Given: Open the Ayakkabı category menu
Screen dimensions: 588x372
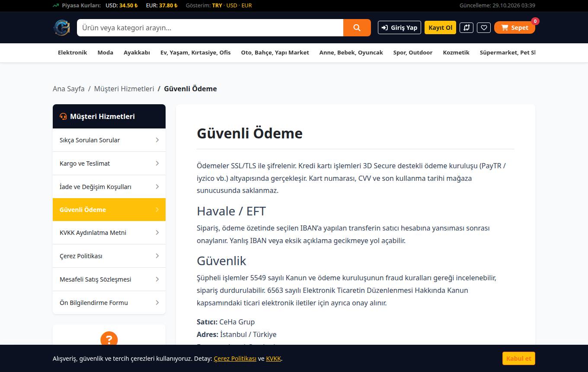Looking at the screenshot, I should 137,52.
